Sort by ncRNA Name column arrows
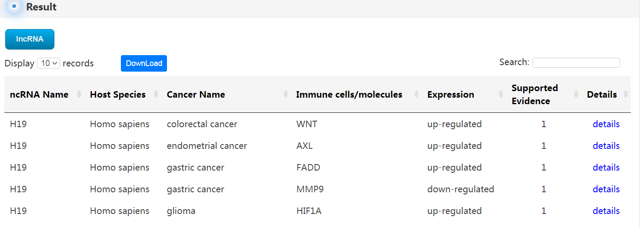Viewport: 644px width, 227px height. 79,94
